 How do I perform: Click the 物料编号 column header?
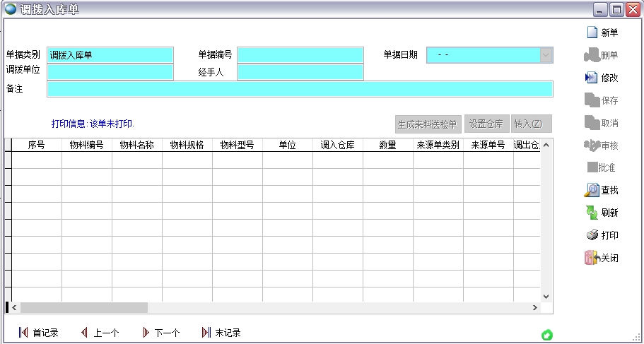pos(86,145)
